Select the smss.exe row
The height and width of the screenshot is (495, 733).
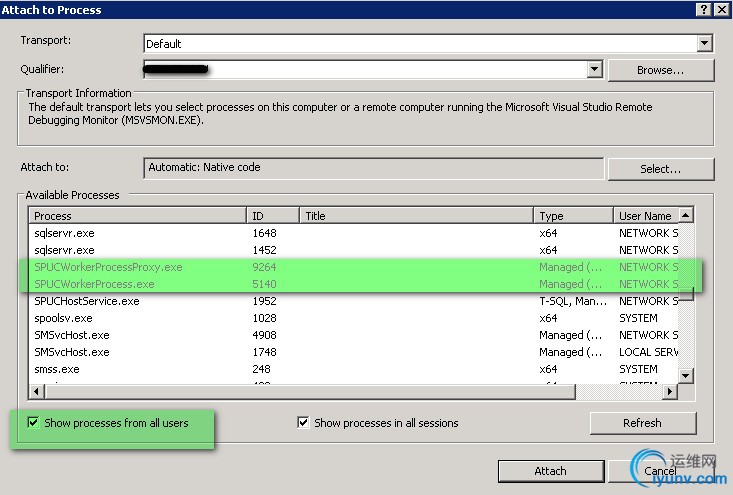click(354, 369)
